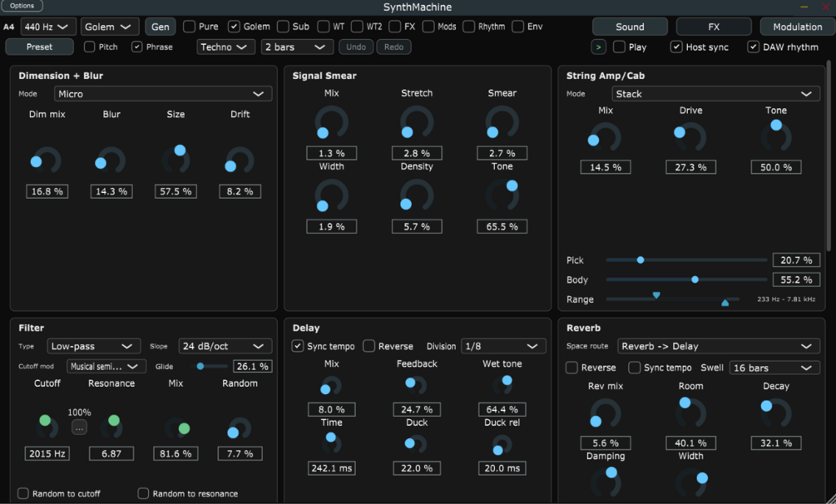Enable Random to cutoff
This screenshot has height=504, width=836.
23,493
